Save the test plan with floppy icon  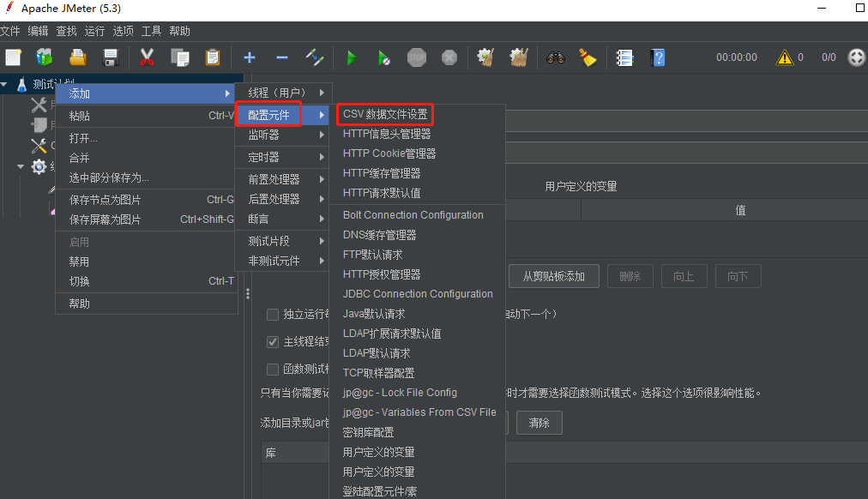pos(111,57)
